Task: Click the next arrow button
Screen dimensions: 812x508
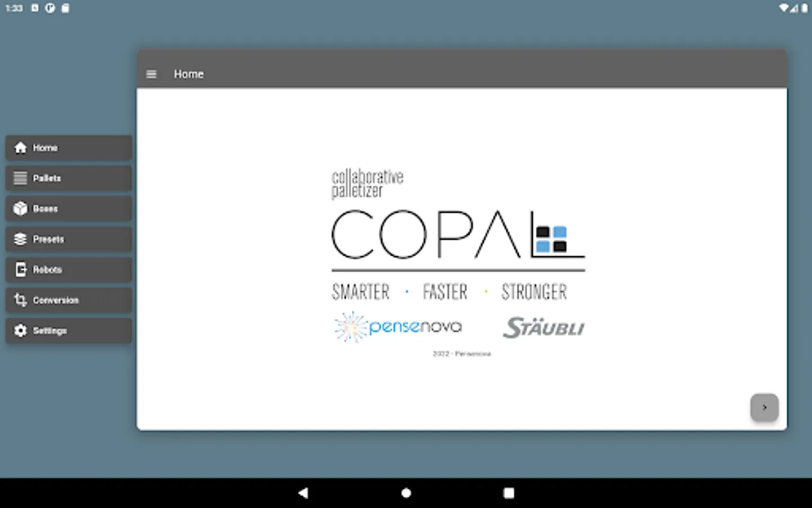Action: pyautogui.click(x=764, y=407)
